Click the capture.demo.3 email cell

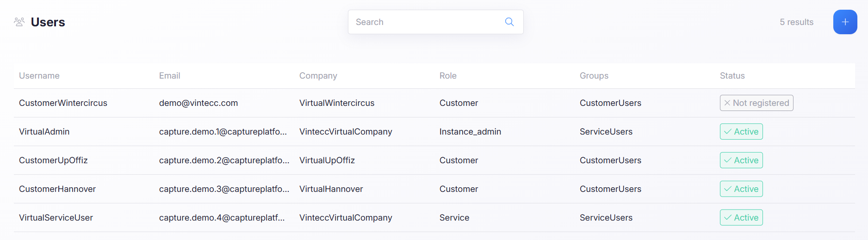click(224, 189)
